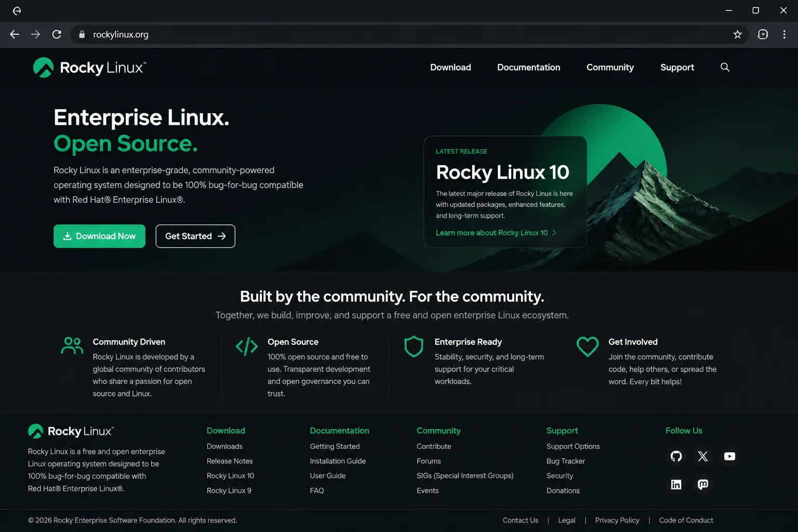
Task: Open the Community nav menu
Action: (610, 67)
